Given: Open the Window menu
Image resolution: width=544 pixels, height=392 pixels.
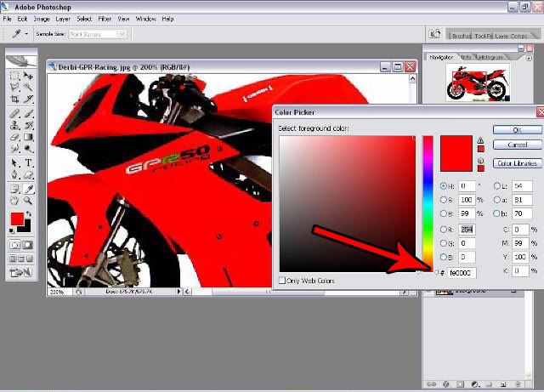Looking at the screenshot, I should click(145, 19).
